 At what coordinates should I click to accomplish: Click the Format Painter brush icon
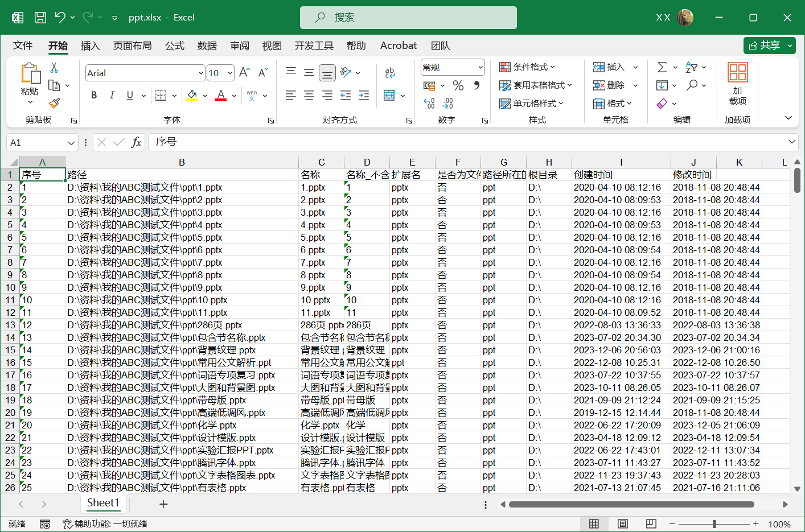[x=54, y=103]
